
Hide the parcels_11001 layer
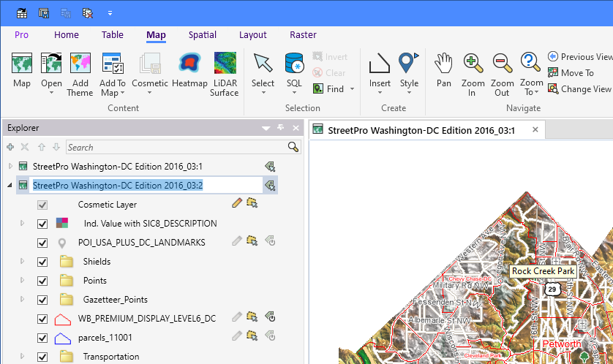click(42, 338)
